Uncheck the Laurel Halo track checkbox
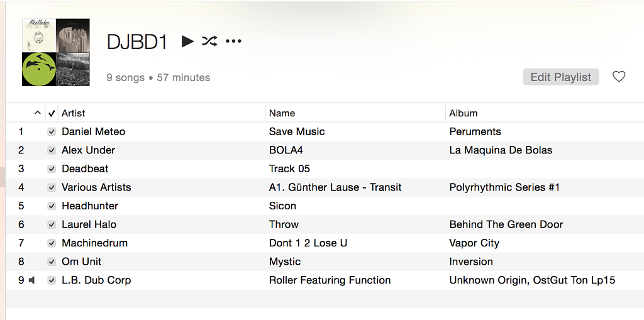Viewport: 644px width, 320px height. pos(52,224)
